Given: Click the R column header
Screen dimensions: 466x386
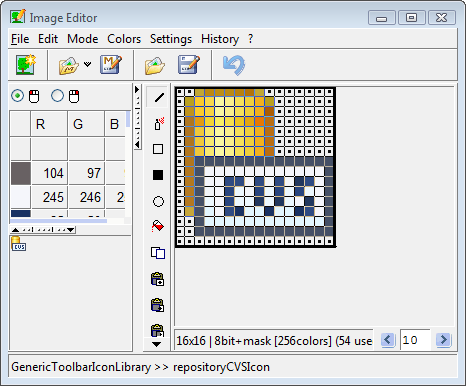Looking at the screenshot, I should [49, 124].
